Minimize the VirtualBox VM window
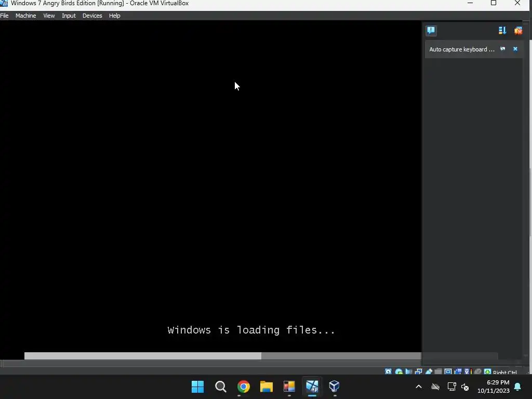This screenshot has width=532, height=399. tap(470, 3)
